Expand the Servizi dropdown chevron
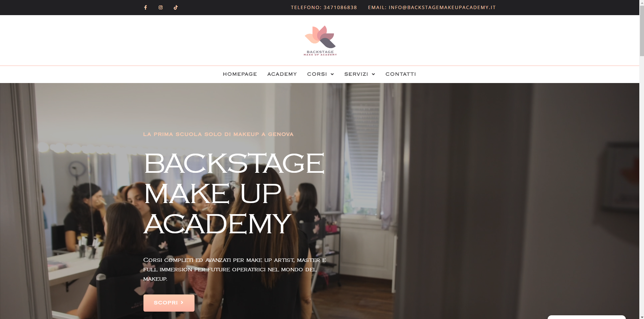This screenshot has height=319, width=644. pos(373,74)
